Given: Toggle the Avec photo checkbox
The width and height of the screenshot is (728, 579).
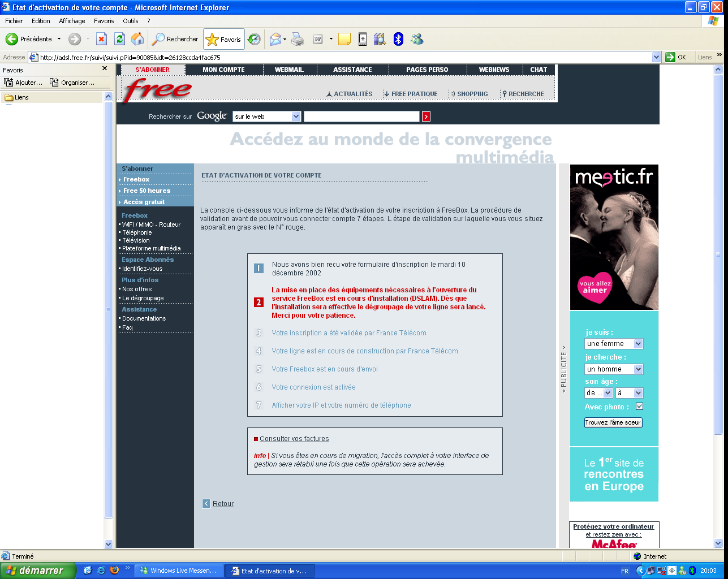Looking at the screenshot, I should 639,407.
